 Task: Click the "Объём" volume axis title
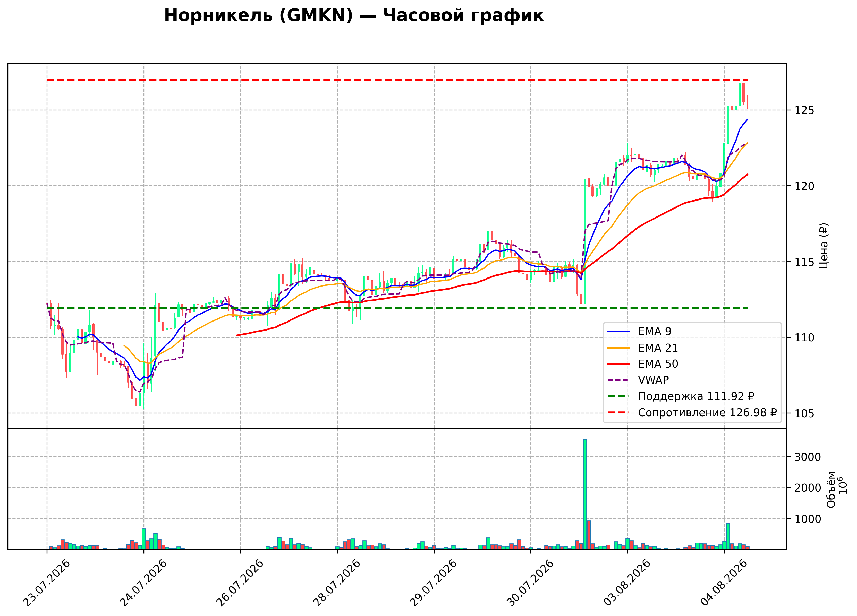831,489
